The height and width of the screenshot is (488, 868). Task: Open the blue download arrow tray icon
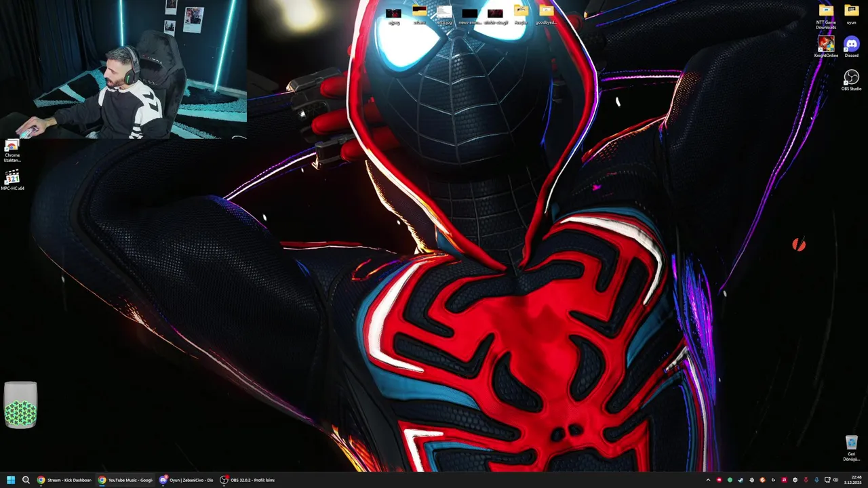(x=816, y=480)
